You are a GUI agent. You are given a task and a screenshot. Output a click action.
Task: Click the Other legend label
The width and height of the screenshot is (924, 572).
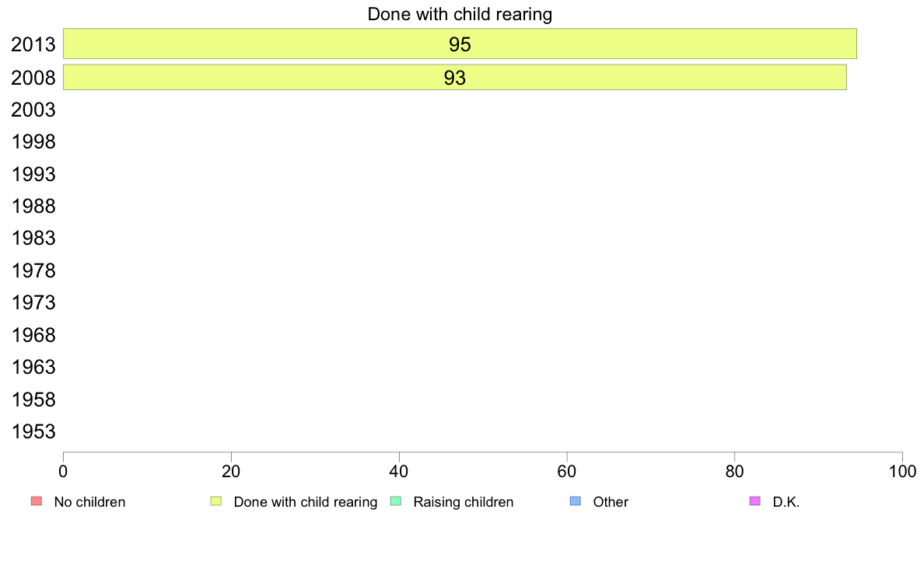click(x=611, y=502)
